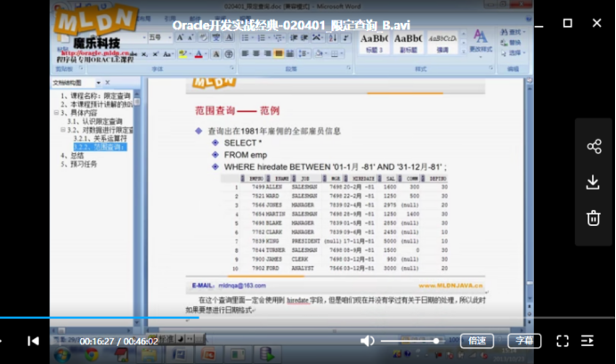616x364 pixels.
Task: Toggle Subscript formatting
Action: (x=145, y=53)
